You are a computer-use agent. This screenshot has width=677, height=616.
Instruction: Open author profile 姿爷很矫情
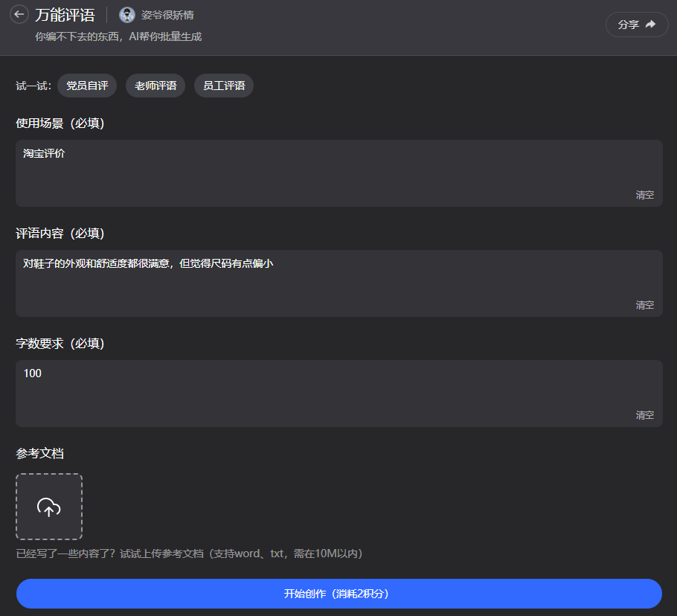pos(167,15)
